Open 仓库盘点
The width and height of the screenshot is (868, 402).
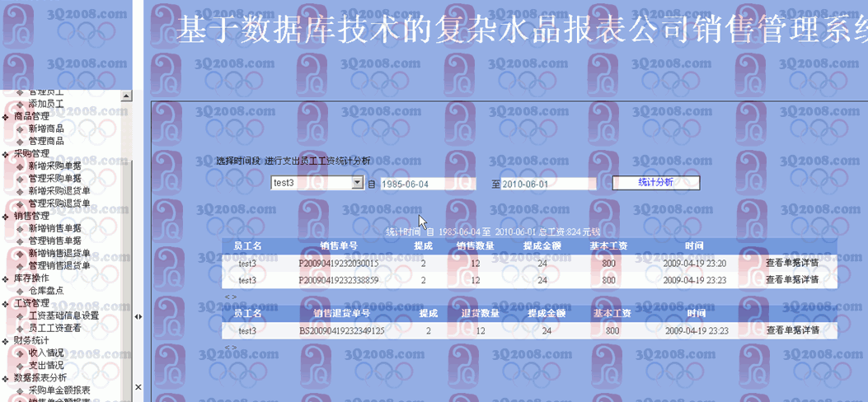[x=46, y=290]
